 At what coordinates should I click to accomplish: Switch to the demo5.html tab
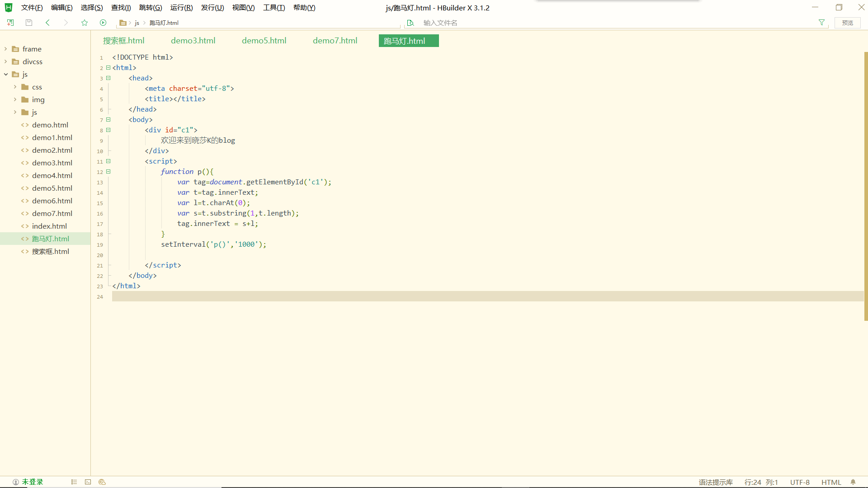click(264, 41)
